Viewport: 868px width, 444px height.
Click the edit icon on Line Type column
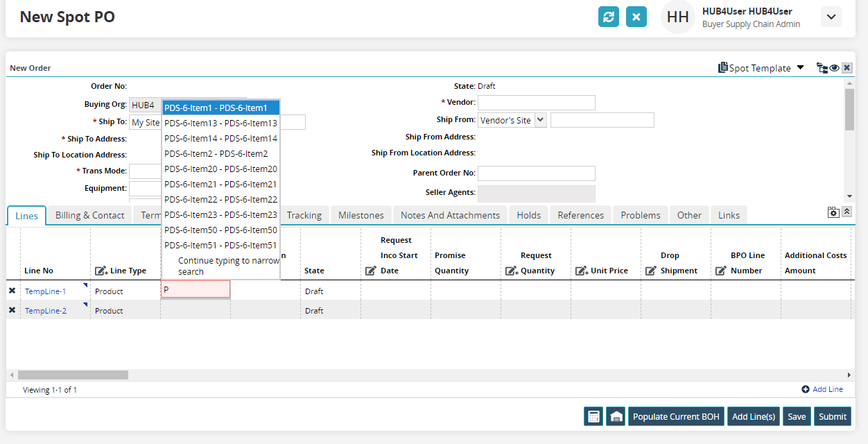pos(101,271)
